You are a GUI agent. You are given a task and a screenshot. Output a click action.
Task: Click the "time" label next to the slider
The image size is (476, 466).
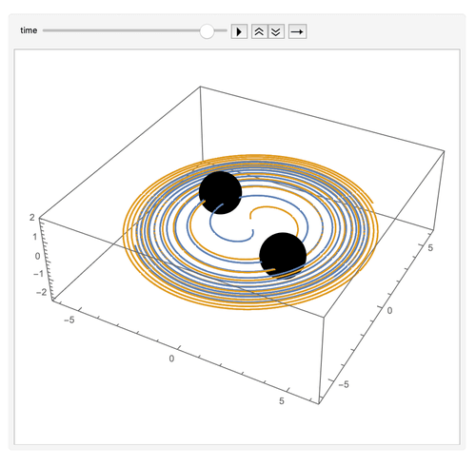coord(29,30)
